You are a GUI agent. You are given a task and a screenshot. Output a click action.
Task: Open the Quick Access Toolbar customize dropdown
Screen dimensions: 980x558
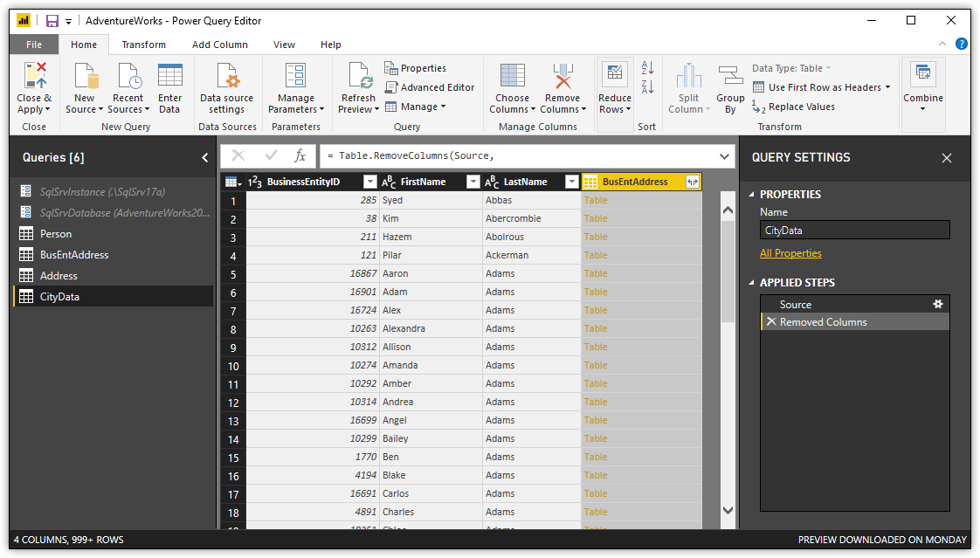pyautogui.click(x=69, y=21)
